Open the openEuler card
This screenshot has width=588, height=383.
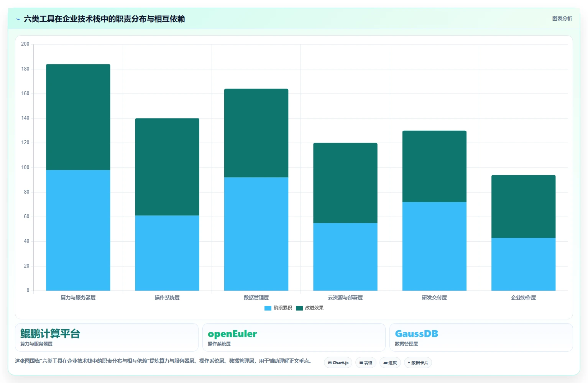[294, 337]
